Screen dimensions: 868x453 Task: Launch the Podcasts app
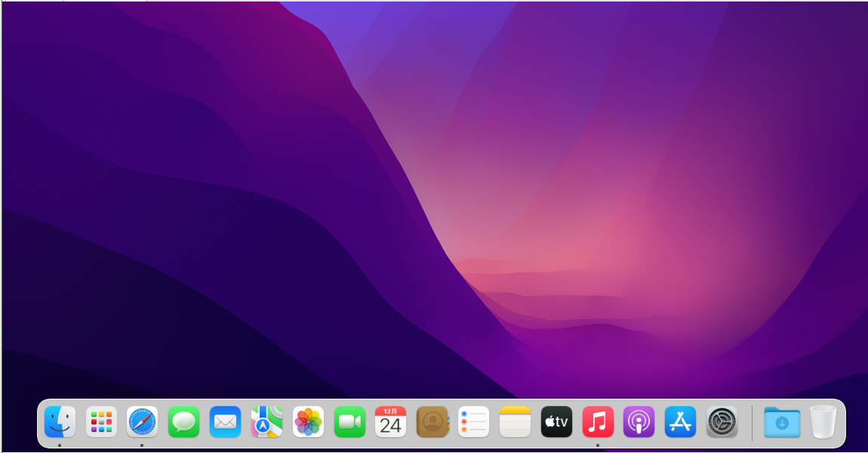639,422
